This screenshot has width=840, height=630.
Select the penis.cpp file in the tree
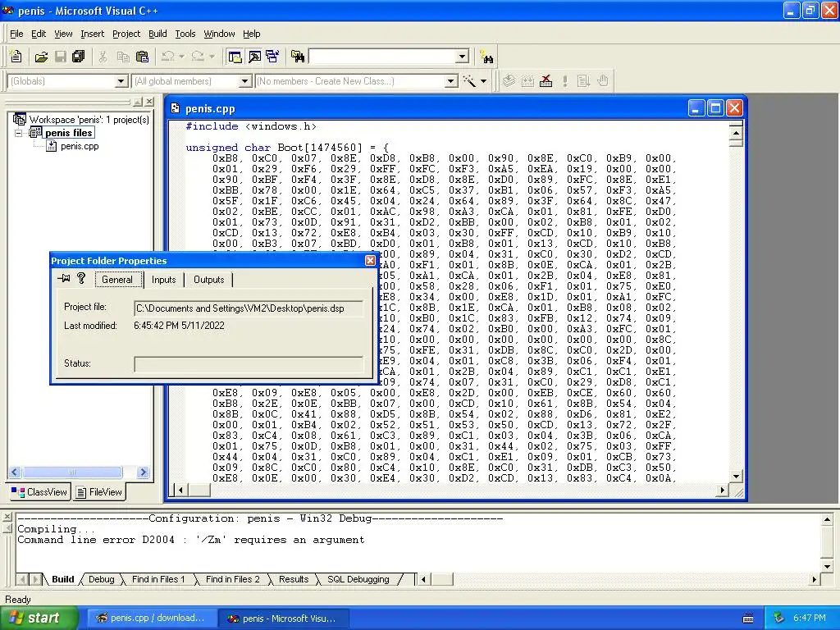click(x=80, y=146)
